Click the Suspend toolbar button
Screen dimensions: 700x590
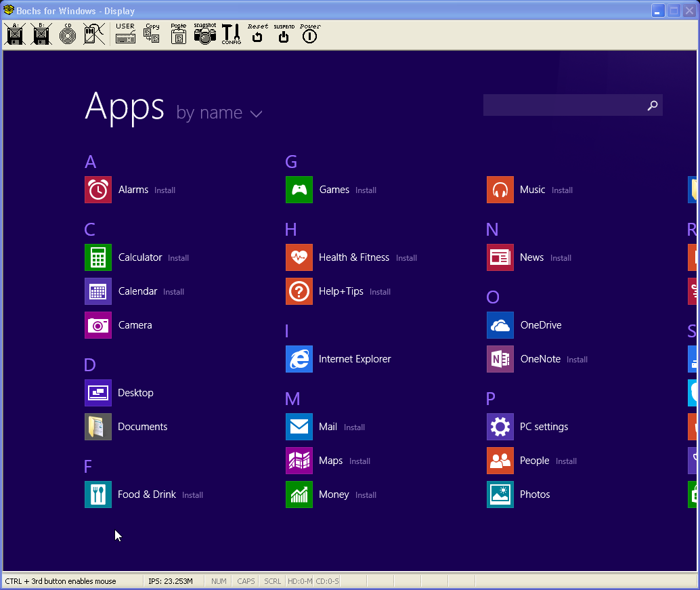tap(284, 34)
